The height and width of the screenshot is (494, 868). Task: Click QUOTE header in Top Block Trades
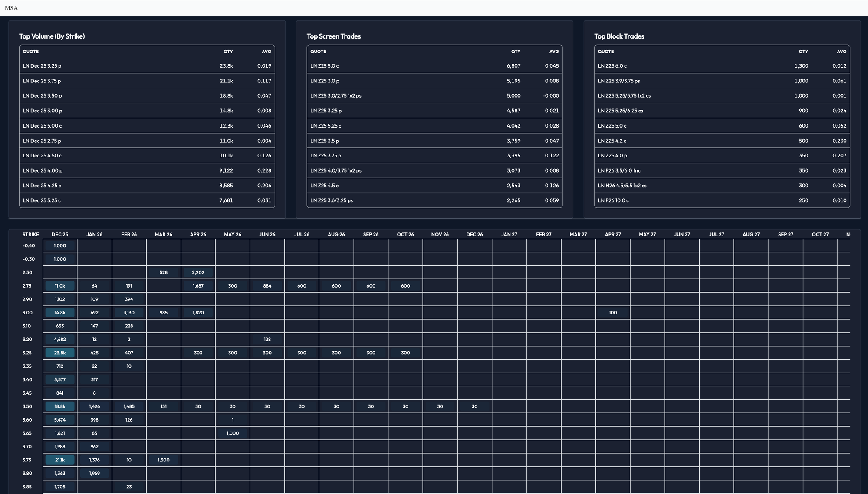[x=606, y=52]
